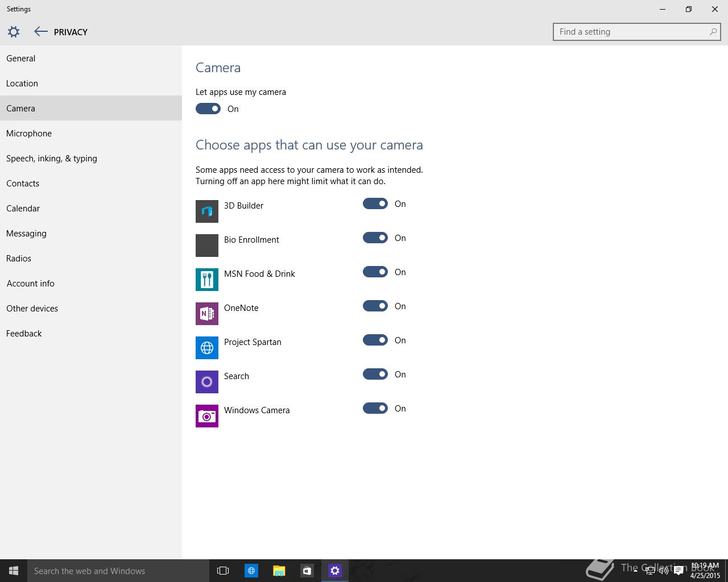Viewport: 728px width, 582px height.
Task: Open Account info privacy settings
Action: 91,283
